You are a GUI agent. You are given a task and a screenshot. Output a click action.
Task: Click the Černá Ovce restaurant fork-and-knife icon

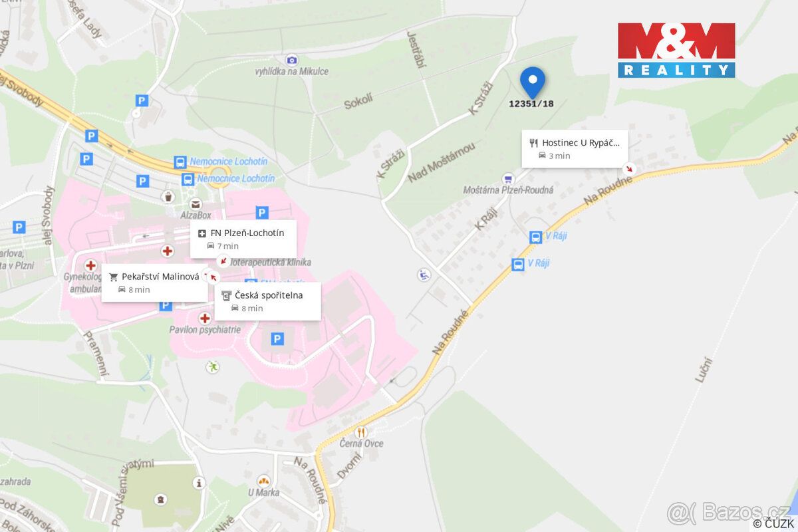pyautogui.click(x=361, y=432)
